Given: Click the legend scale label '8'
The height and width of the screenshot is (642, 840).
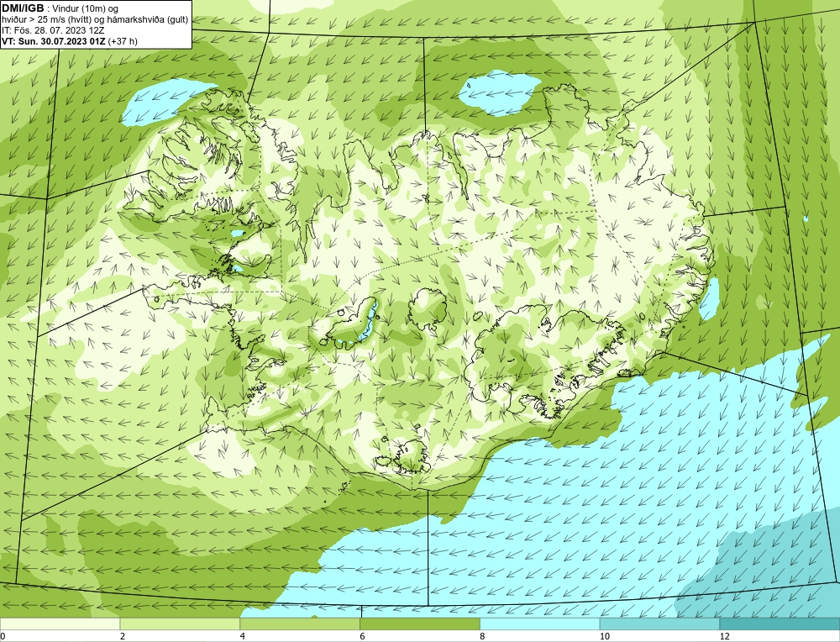Looking at the screenshot, I should pos(483,636).
